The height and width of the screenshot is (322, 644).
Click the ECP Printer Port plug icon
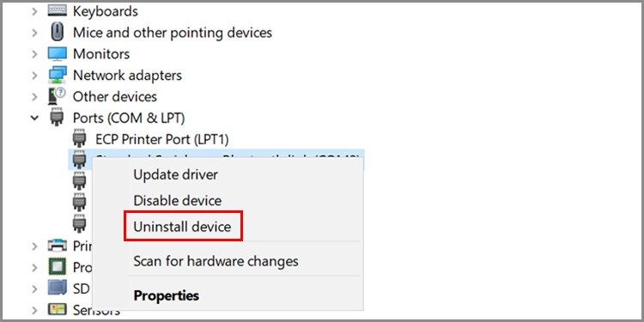coord(79,138)
